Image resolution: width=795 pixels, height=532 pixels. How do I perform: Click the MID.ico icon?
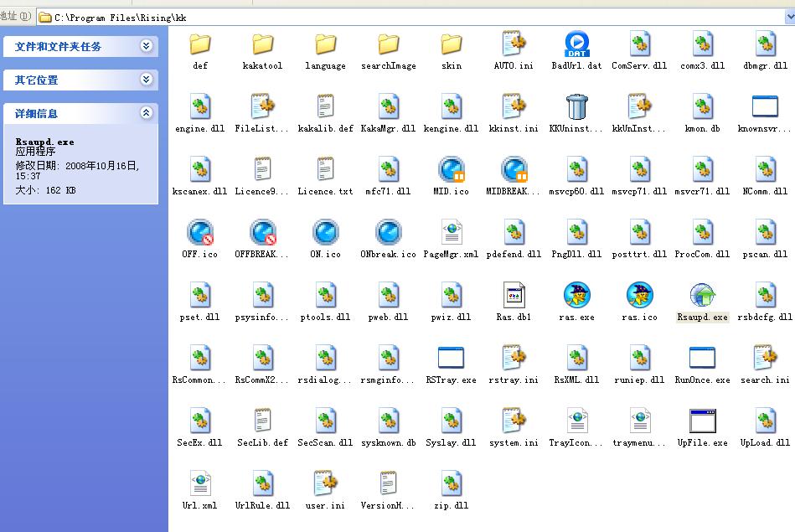(x=452, y=169)
